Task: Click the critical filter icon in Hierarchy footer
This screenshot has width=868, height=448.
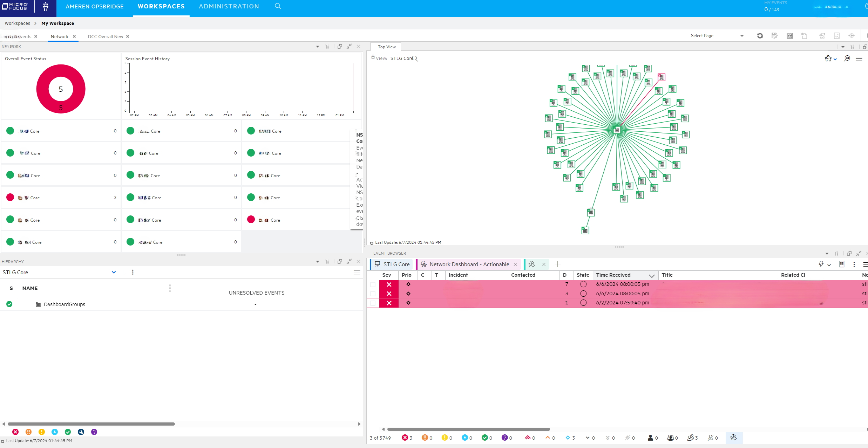Action: (x=15, y=432)
